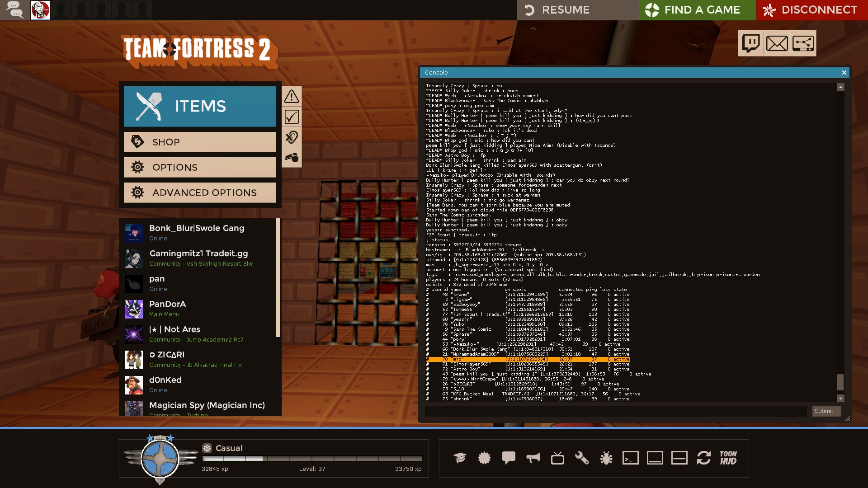This screenshot has height=488, width=868.
Task: Click the competitive rank medal badge
Action: (160, 459)
